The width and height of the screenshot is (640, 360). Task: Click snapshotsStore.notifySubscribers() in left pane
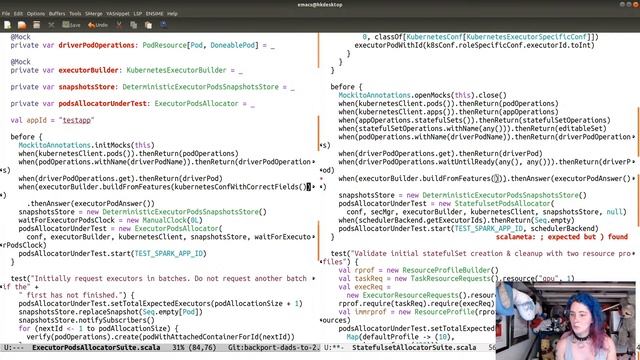pos(87,320)
